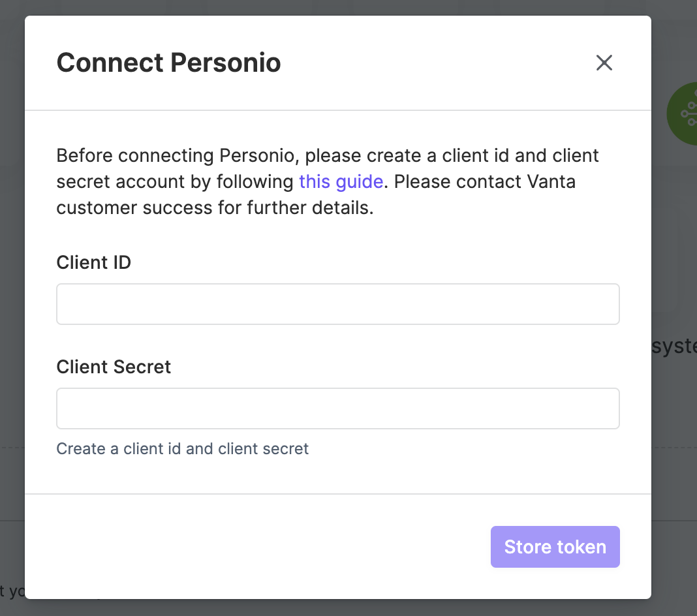Click the Client ID label
The width and height of the screenshot is (697, 616).
click(x=94, y=262)
